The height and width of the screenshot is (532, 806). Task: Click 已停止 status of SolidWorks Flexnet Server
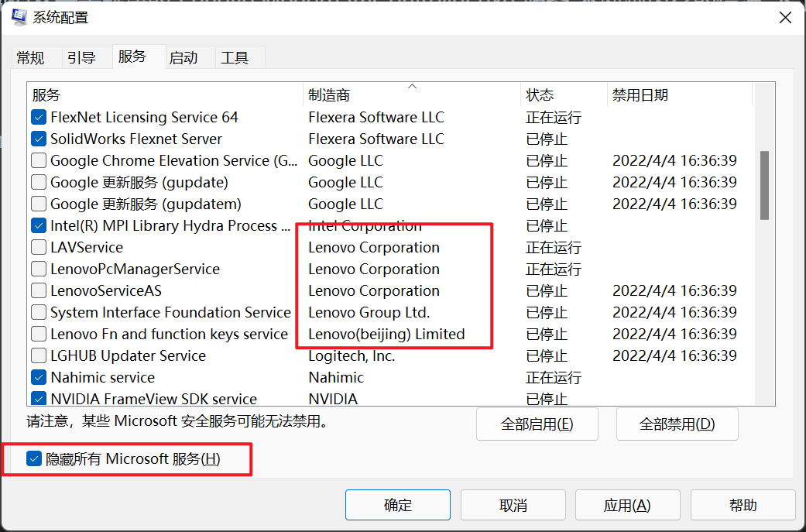(x=547, y=139)
